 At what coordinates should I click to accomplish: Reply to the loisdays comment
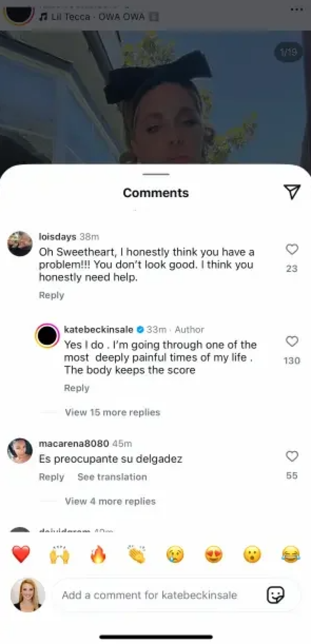pyautogui.click(x=52, y=295)
